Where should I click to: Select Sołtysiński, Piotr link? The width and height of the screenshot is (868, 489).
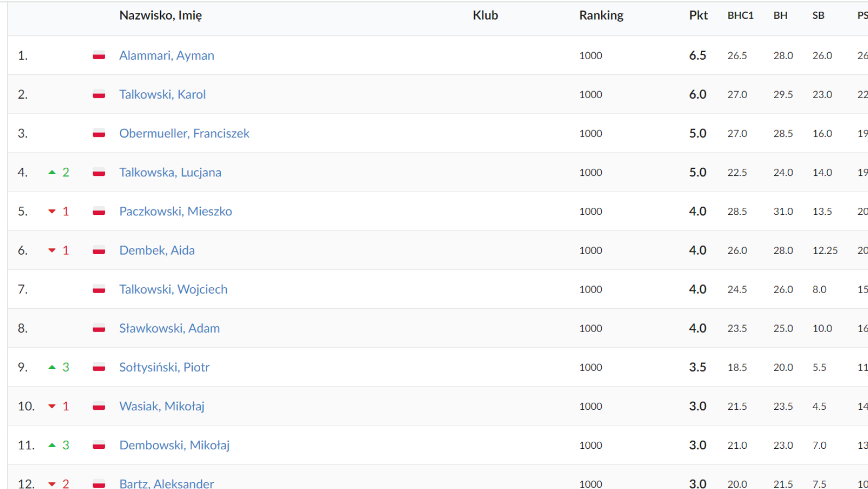164,367
